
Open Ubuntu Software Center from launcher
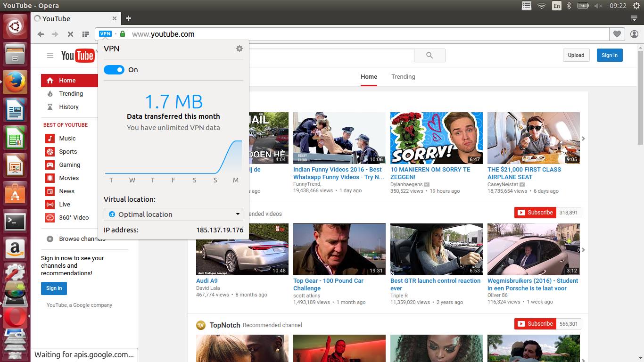point(15,194)
